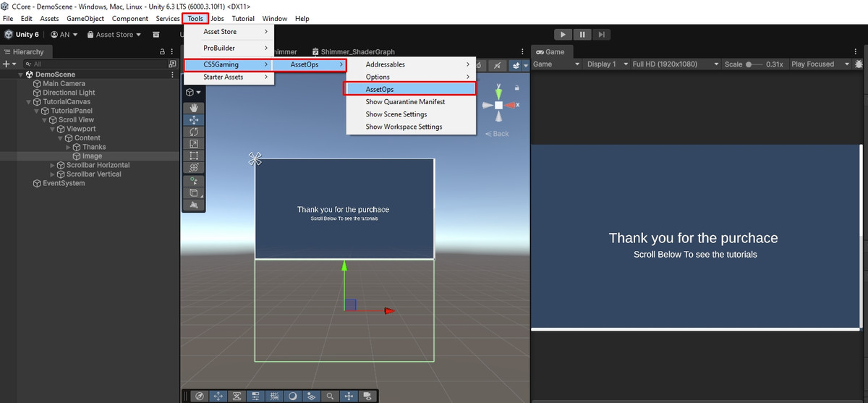Expand Scrollbar Horizontal object
868x403 pixels.
pos(52,165)
